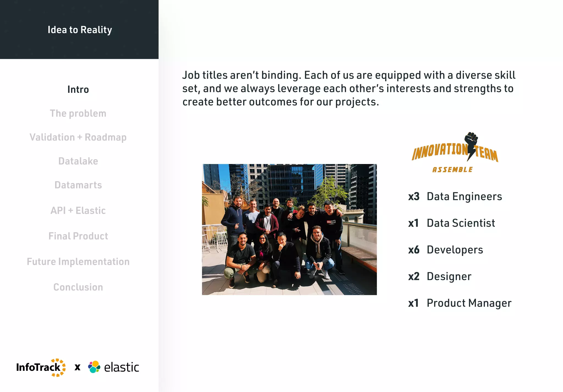Select Validation + Roadmap in sidebar
Screen dimensions: 563x392
(x=78, y=137)
